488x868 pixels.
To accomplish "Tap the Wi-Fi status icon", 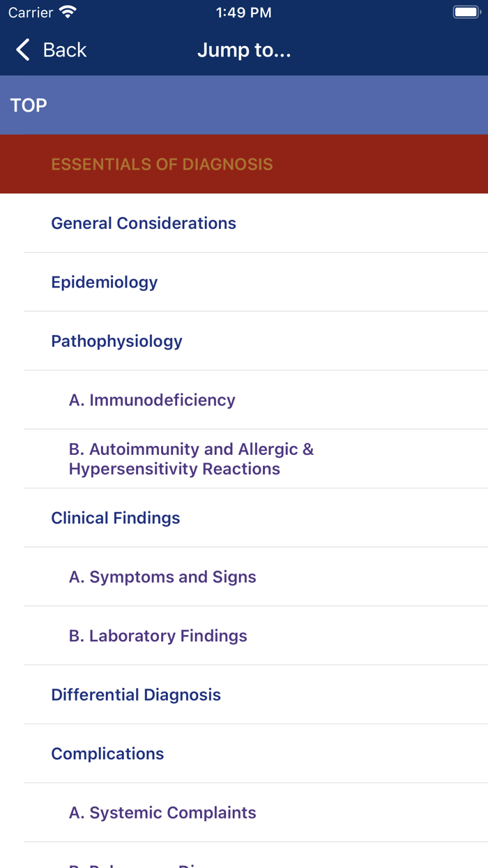I will tap(68, 13).
